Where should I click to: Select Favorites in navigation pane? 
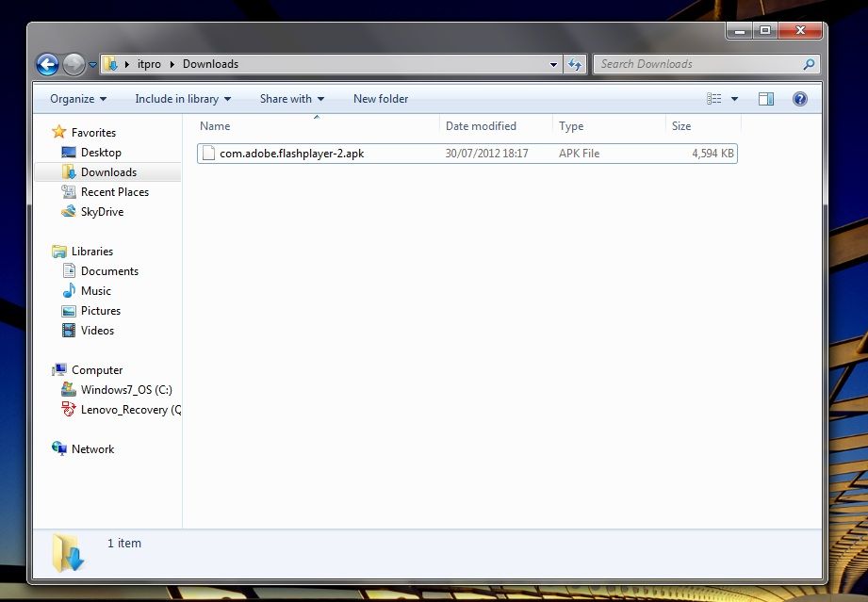pos(93,133)
